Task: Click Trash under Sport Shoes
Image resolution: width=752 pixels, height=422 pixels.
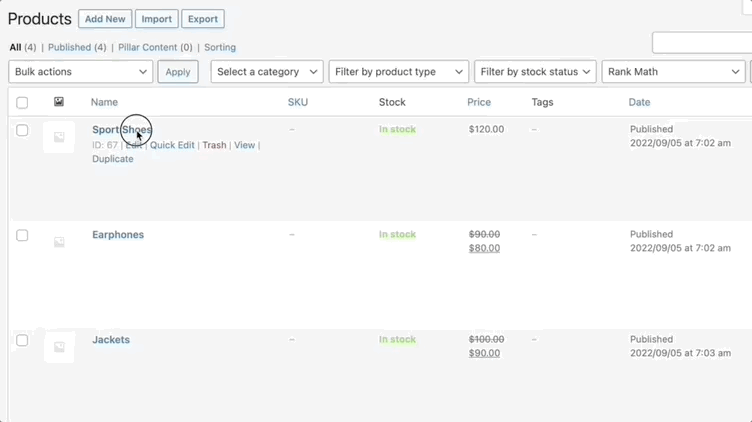Action: coord(214,145)
